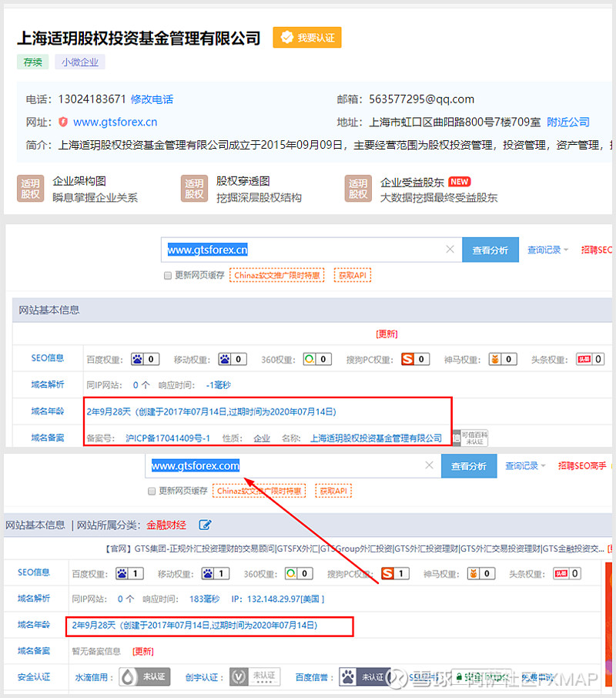This screenshot has width=616, height=698.
Task: Click the 创宇认证 未认证 badge
Action: click(x=255, y=677)
